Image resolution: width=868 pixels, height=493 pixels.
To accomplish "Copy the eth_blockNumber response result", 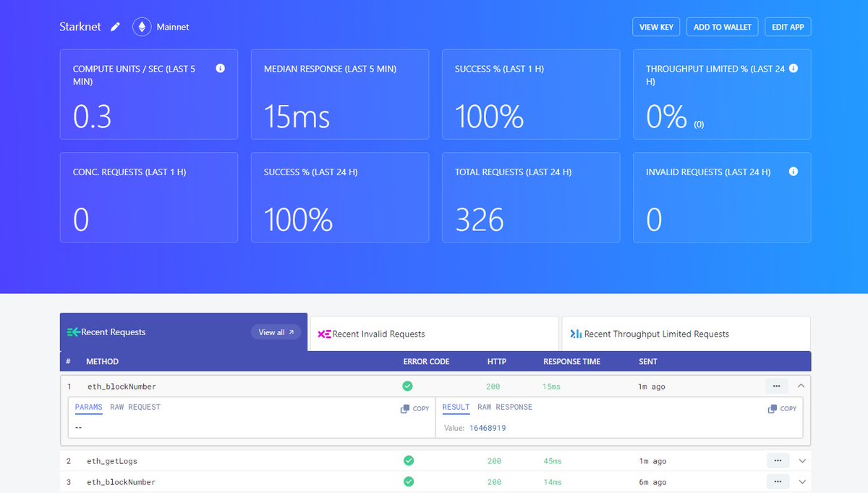I will pos(781,408).
